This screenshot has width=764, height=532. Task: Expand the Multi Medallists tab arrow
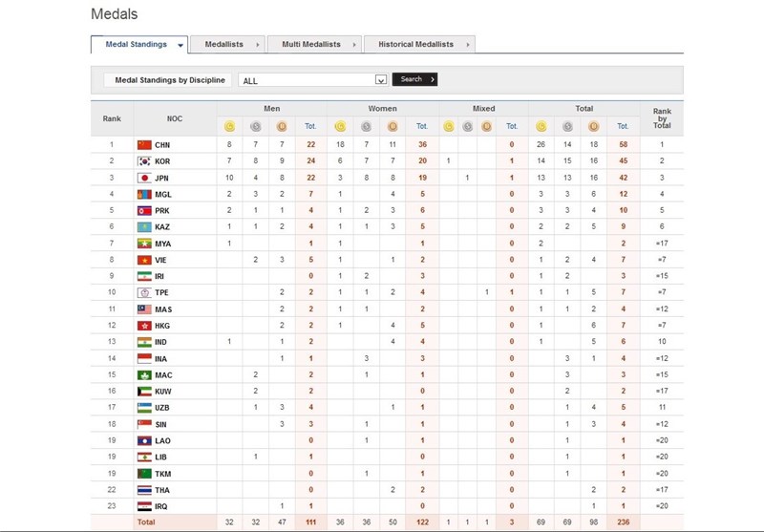pos(354,44)
